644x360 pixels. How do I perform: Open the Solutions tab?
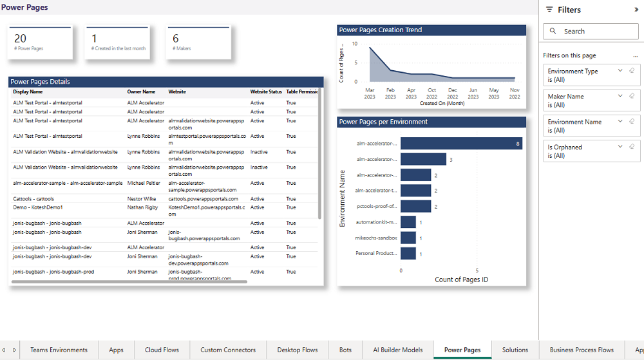(515, 350)
